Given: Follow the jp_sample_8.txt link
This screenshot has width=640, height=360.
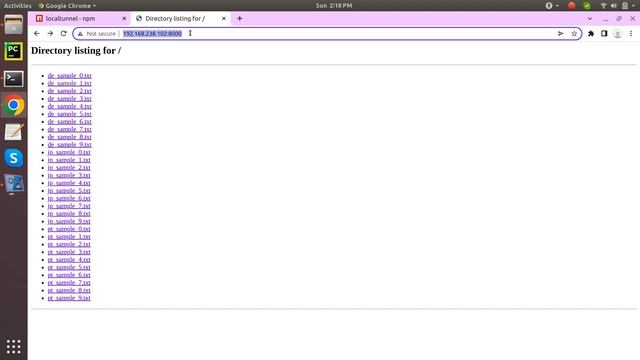Looking at the screenshot, I should (69, 213).
